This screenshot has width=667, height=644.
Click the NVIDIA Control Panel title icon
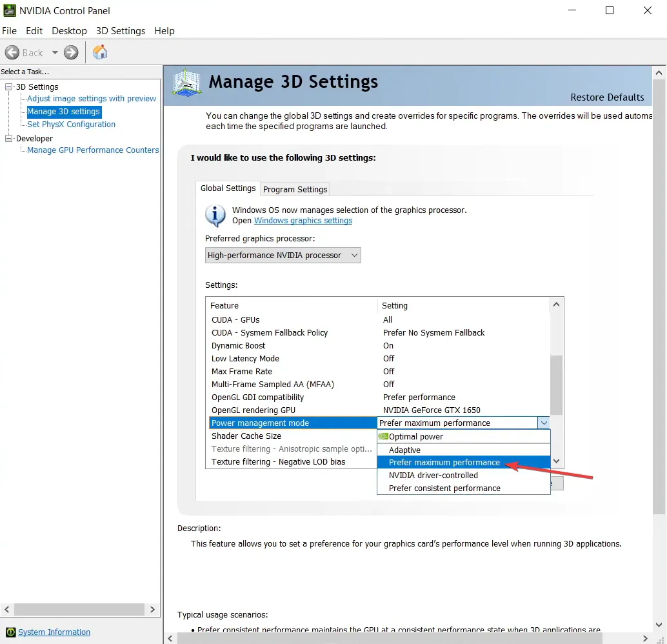pos(10,10)
